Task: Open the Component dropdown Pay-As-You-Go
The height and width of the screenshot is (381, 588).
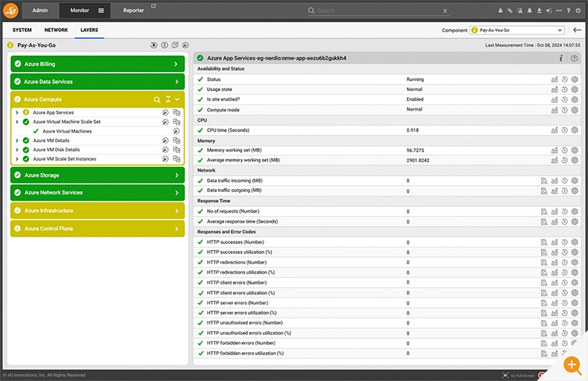Action: (517, 30)
